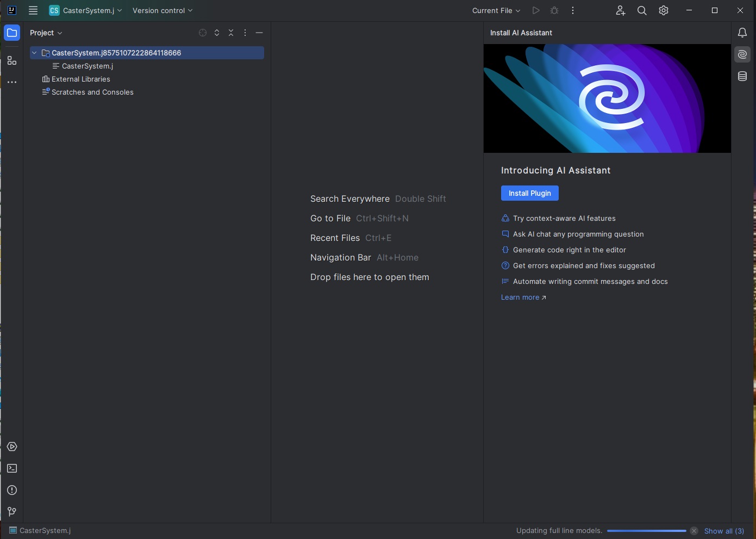Click 'Generate code right in the editor' text
The height and width of the screenshot is (539, 756).
coord(570,250)
